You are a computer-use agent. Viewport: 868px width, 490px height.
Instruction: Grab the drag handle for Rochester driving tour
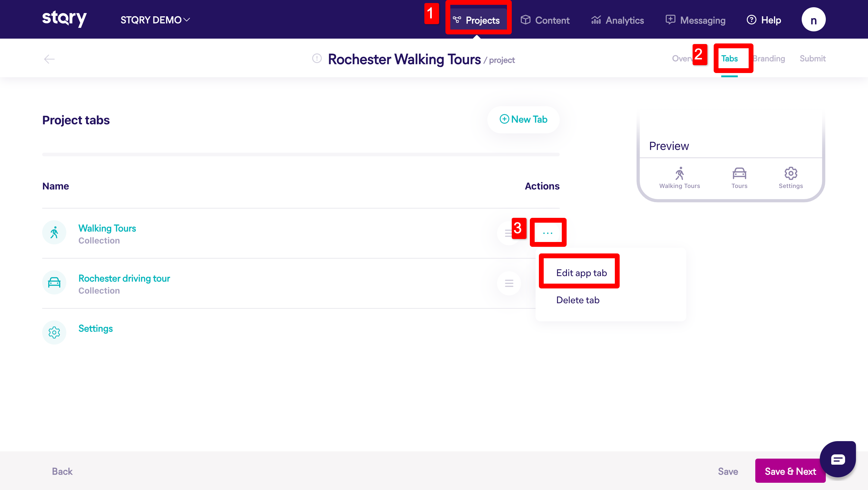coord(509,283)
